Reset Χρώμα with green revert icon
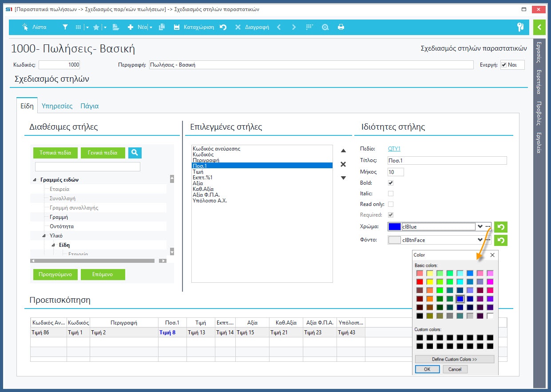 [500, 227]
